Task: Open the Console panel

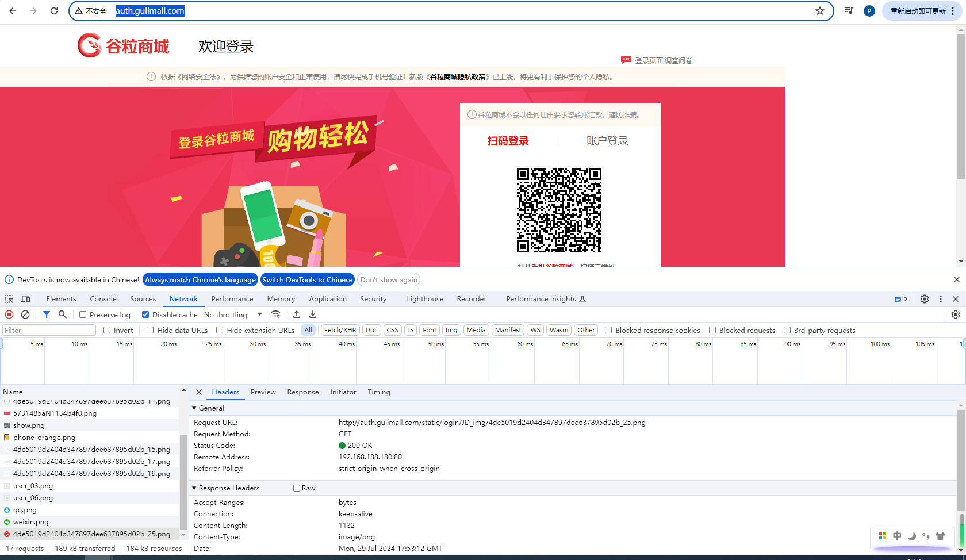Action: coord(103,299)
